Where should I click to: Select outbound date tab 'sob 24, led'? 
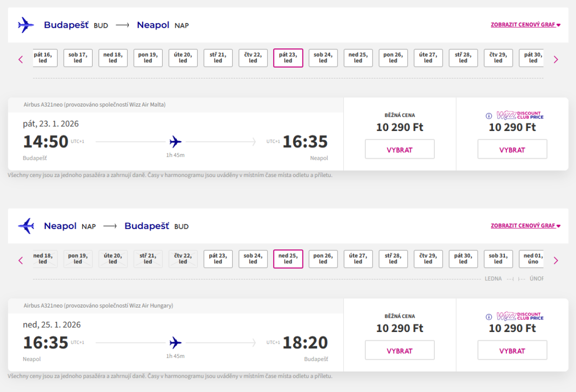(323, 58)
